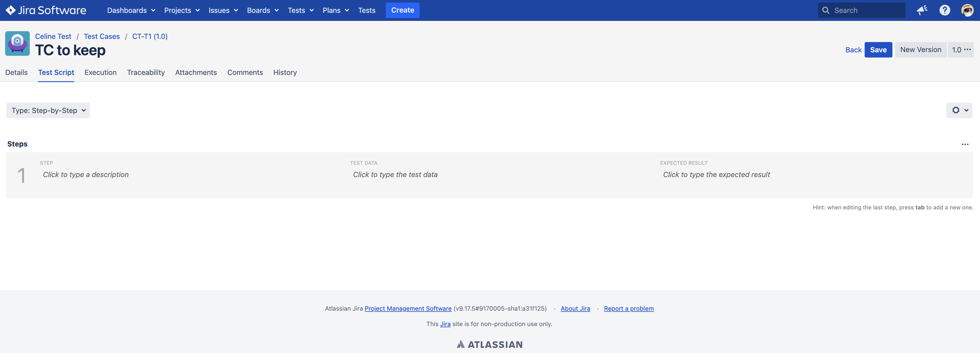Click the Save button

(x=878, y=49)
